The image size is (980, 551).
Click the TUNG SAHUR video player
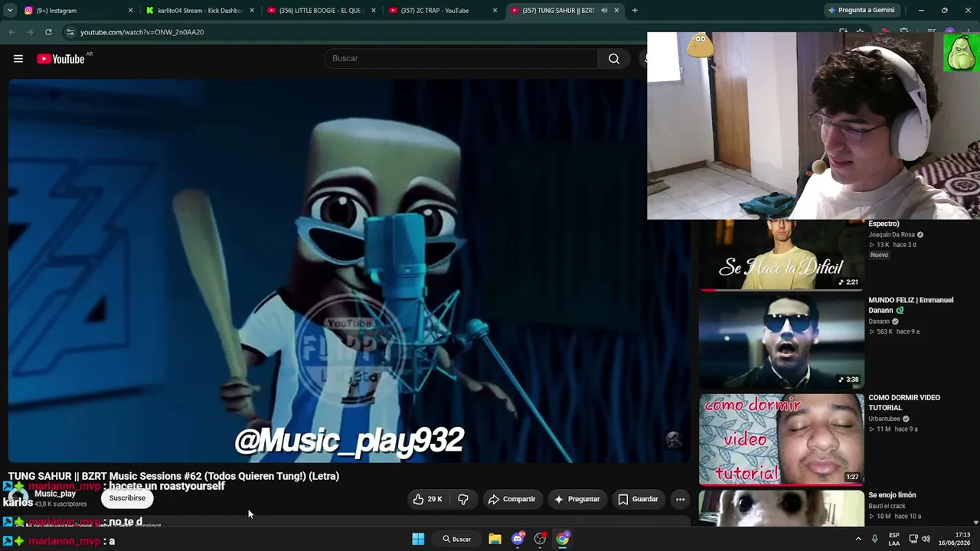pyautogui.click(x=349, y=271)
